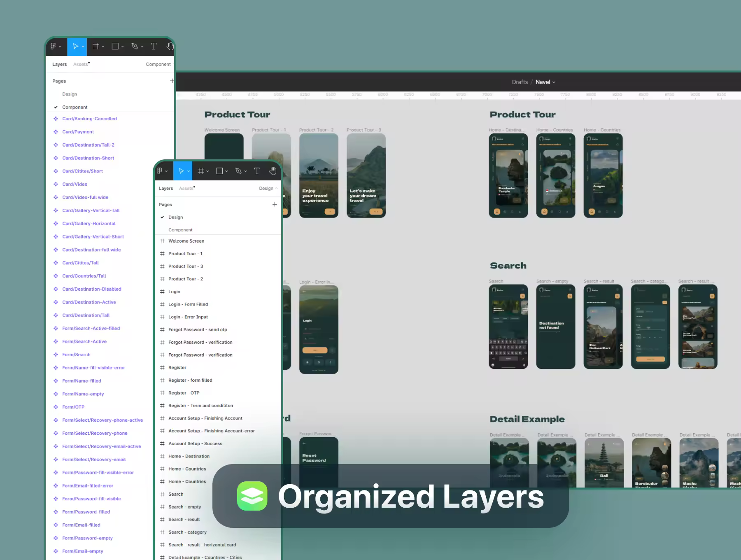Click Search - empty artboard on canvas
741x560 pixels.
tap(556, 327)
